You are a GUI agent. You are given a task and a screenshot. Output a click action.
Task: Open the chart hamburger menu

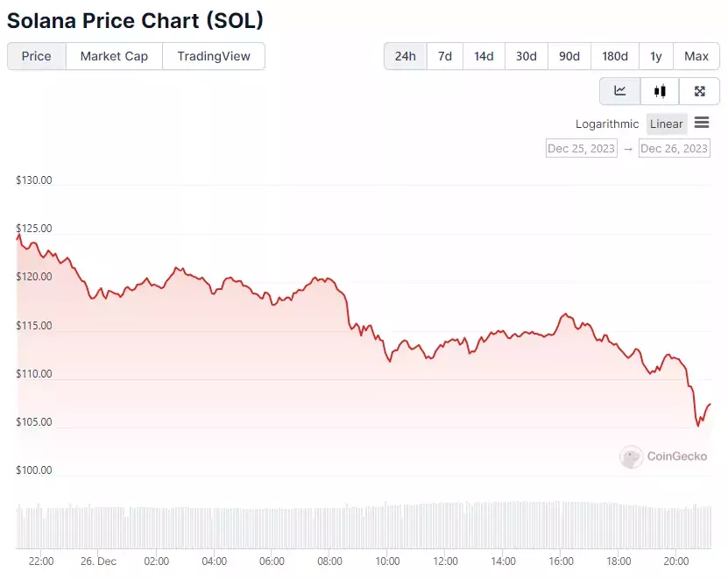point(702,123)
